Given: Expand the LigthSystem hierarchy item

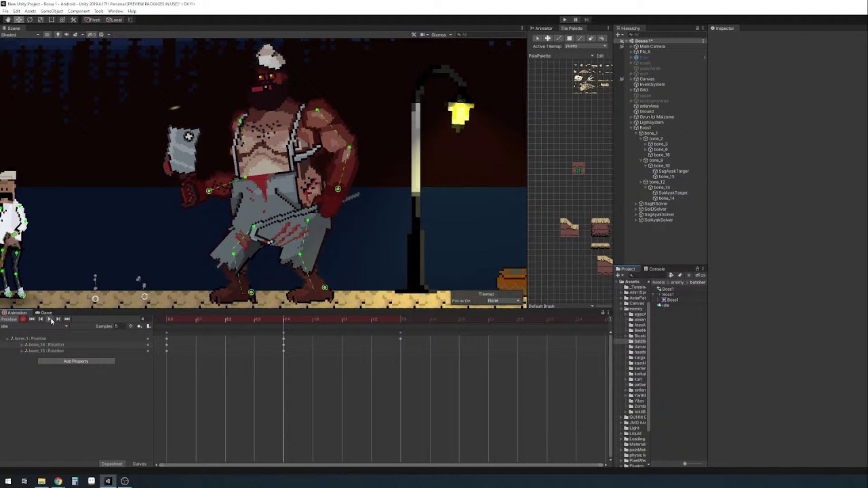Looking at the screenshot, I should 631,123.
